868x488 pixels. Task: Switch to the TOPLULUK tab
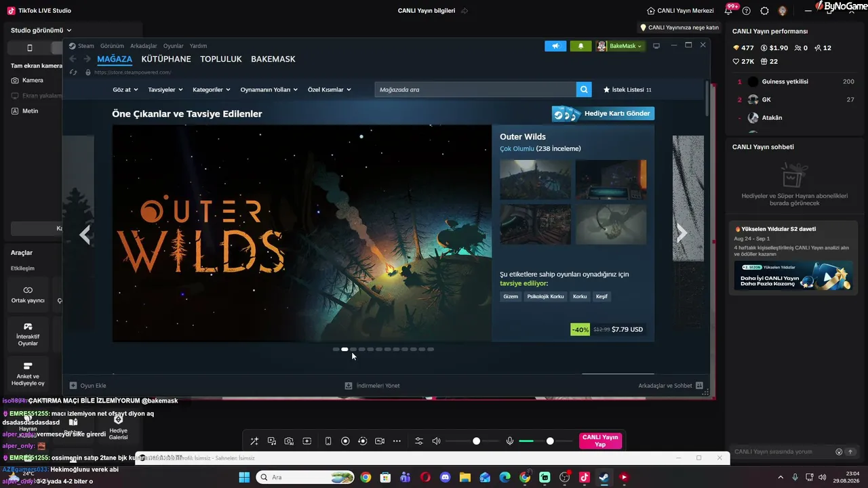point(221,59)
